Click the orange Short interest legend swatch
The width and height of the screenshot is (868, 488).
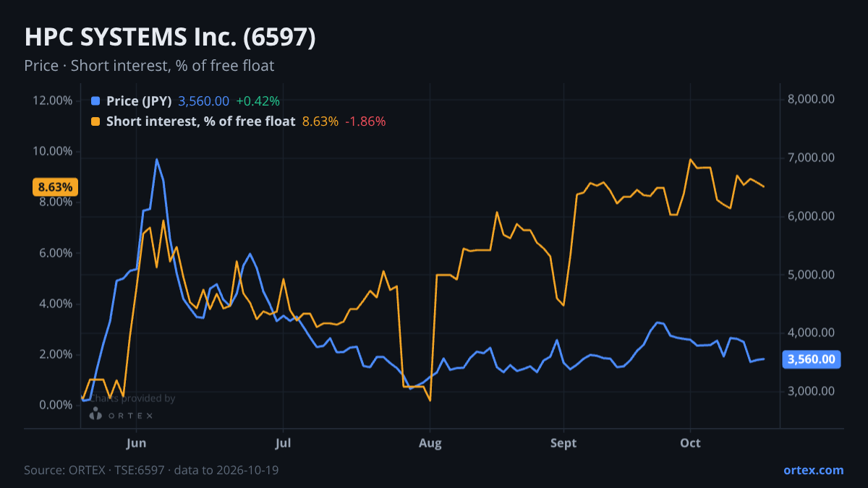pyautogui.click(x=96, y=121)
